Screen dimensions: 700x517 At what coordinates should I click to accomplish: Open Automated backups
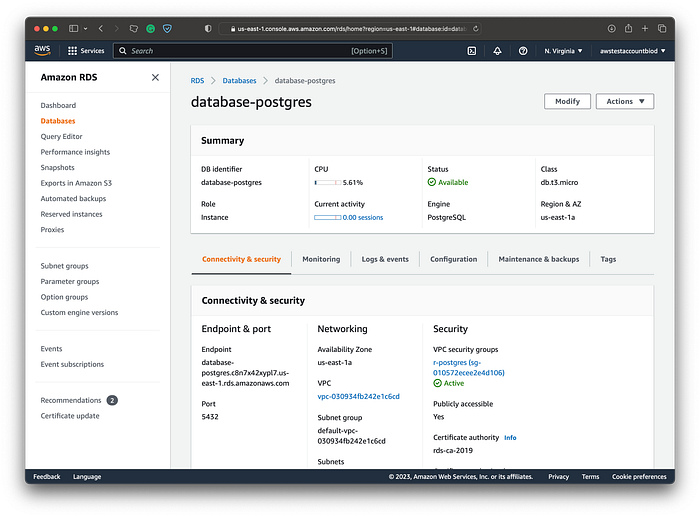pyautogui.click(x=73, y=199)
